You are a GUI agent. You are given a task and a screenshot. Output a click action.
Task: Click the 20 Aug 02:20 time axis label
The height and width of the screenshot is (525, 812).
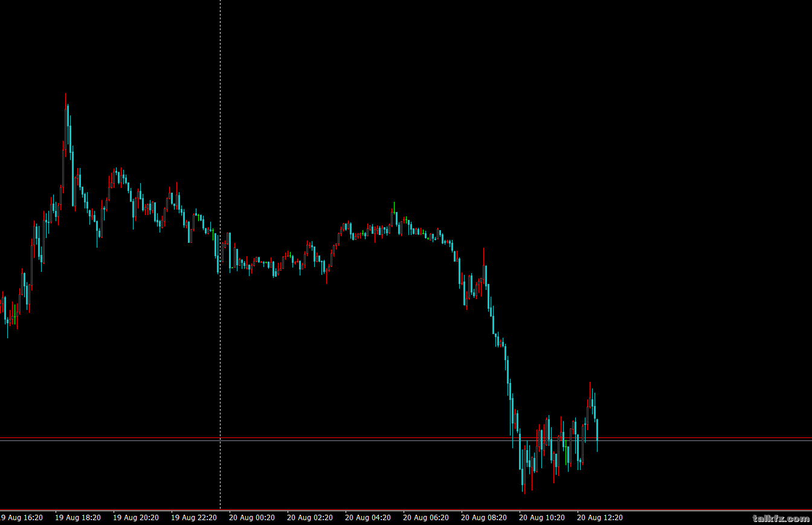pyautogui.click(x=310, y=518)
